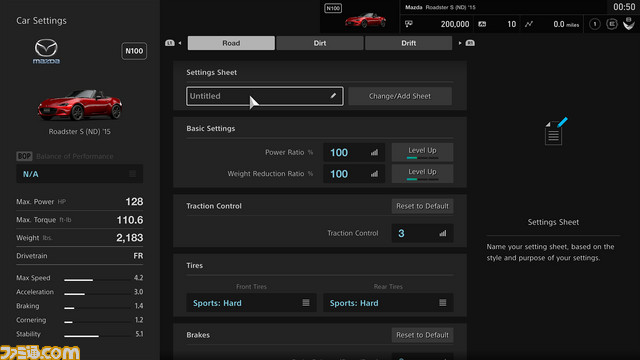Click the circled 1 level icon
This screenshot has height=360, width=640.
(595, 24)
